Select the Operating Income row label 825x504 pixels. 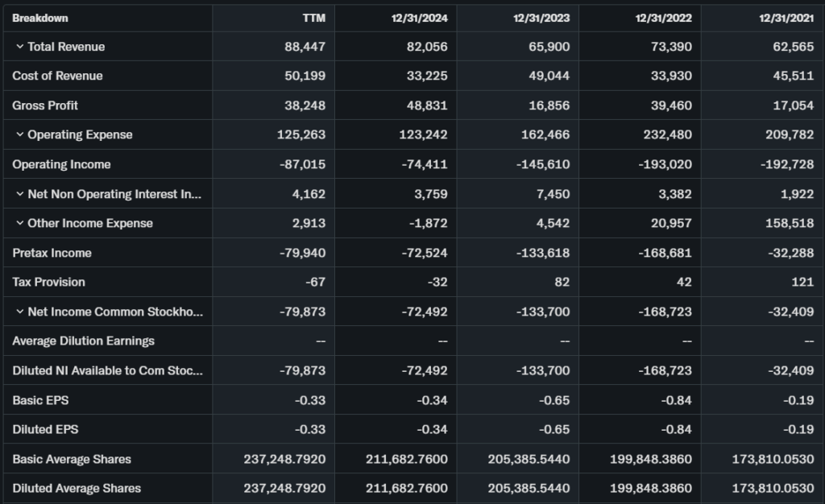tap(61, 164)
